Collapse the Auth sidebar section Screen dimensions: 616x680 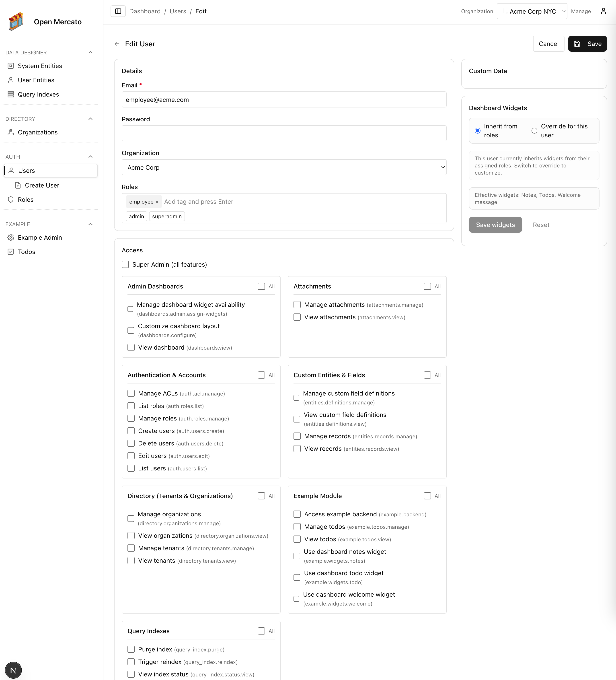(x=90, y=157)
